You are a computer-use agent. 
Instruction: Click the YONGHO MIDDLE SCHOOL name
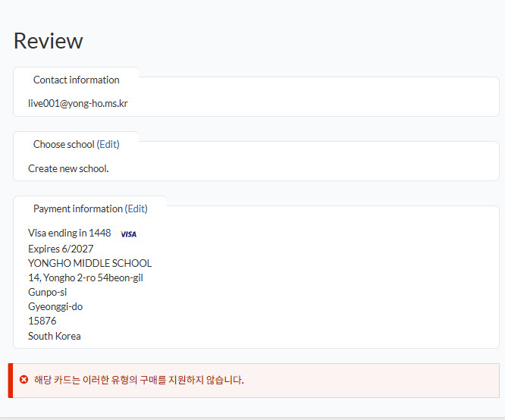coord(89,263)
